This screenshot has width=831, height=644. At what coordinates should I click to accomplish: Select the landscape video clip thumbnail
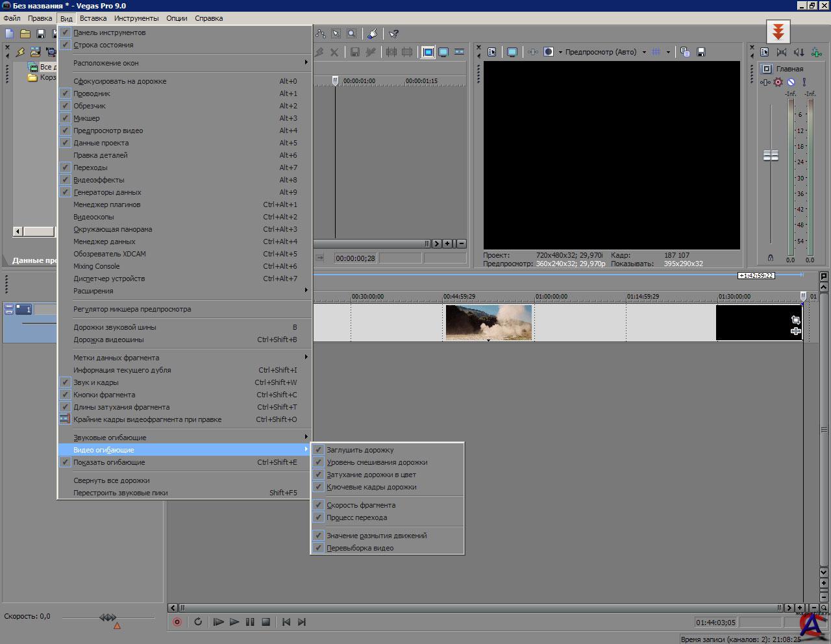(x=488, y=322)
